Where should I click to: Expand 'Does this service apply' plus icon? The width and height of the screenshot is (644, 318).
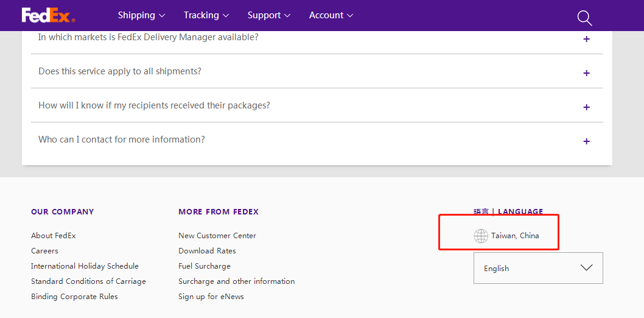[x=587, y=73]
